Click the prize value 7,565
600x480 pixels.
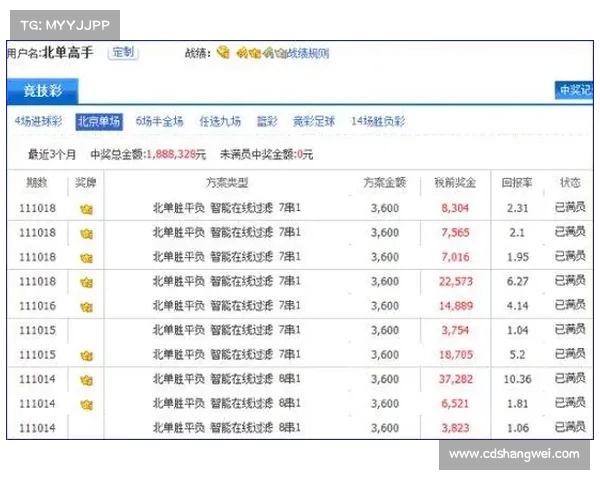455,233
